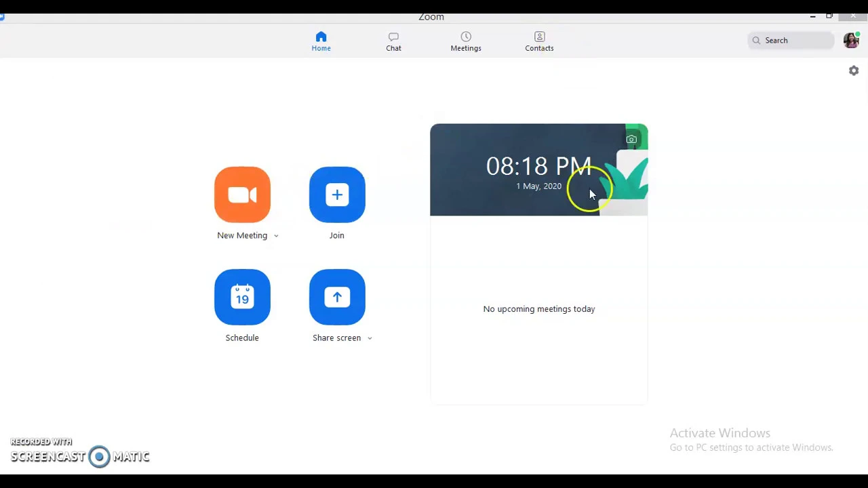Image resolution: width=868 pixels, height=488 pixels.
Task: Click the 1 May, 2020 date
Action: coord(538,186)
